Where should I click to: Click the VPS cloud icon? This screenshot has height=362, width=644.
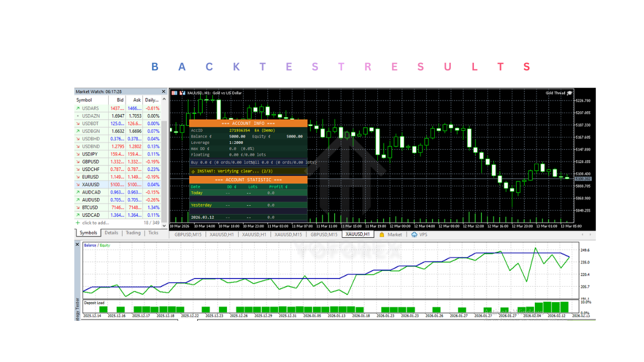tap(414, 234)
